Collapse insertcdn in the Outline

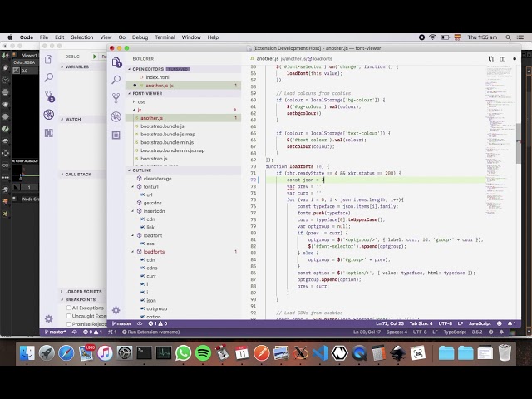click(x=133, y=211)
